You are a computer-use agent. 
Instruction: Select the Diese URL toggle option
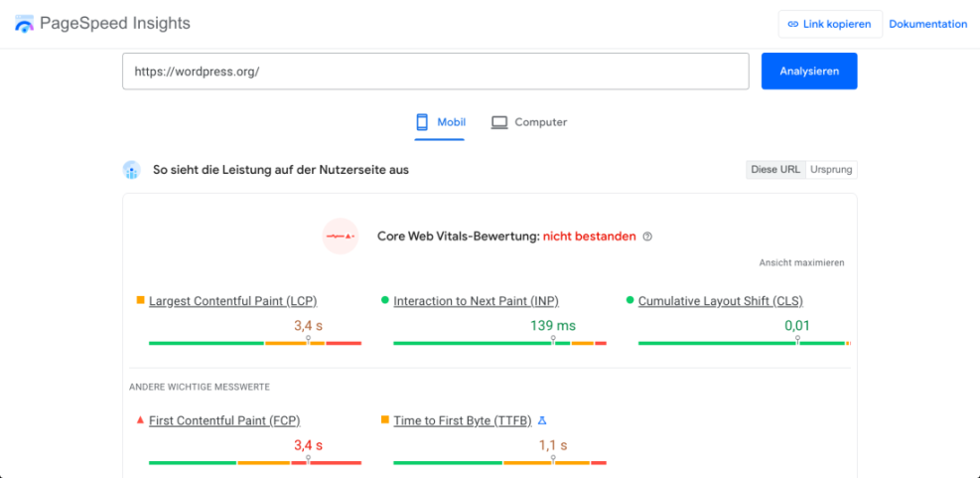pyautogui.click(x=775, y=170)
